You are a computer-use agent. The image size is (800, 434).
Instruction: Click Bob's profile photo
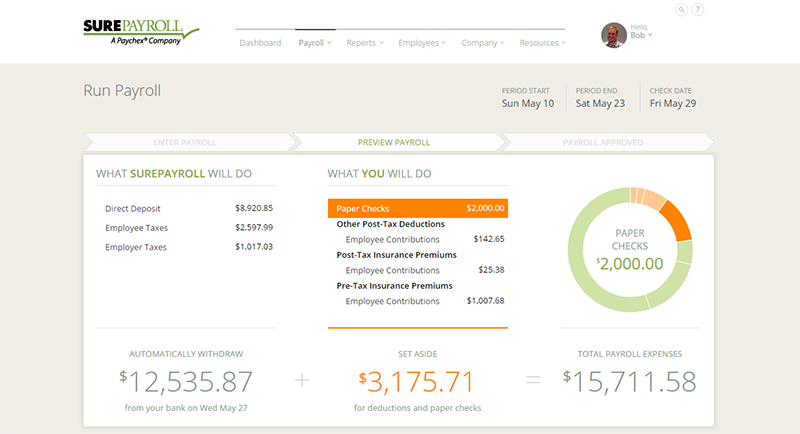pos(614,36)
